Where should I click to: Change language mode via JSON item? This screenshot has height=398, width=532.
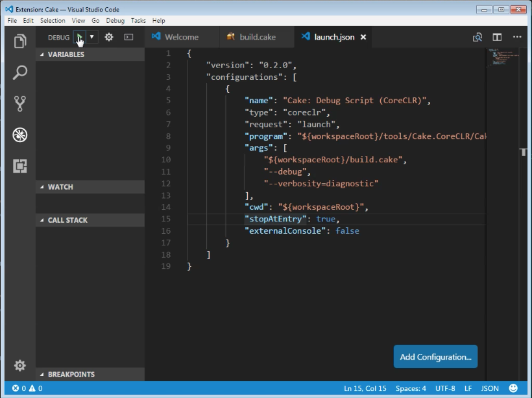point(490,388)
